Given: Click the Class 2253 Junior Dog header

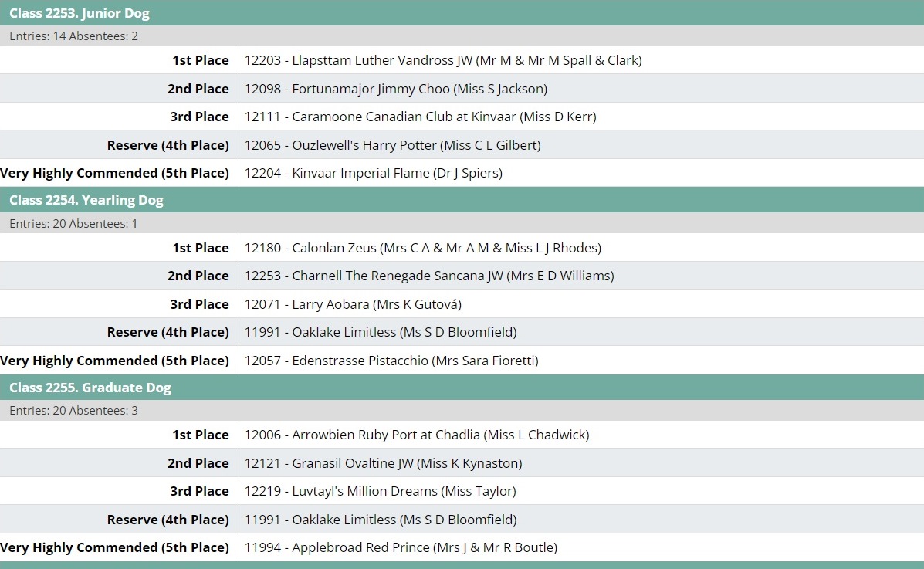Looking at the screenshot, I should [80, 13].
